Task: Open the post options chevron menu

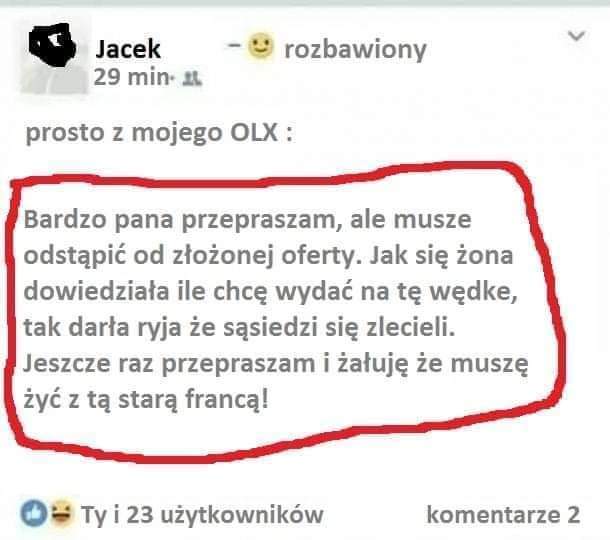Action: pyautogui.click(x=576, y=36)
